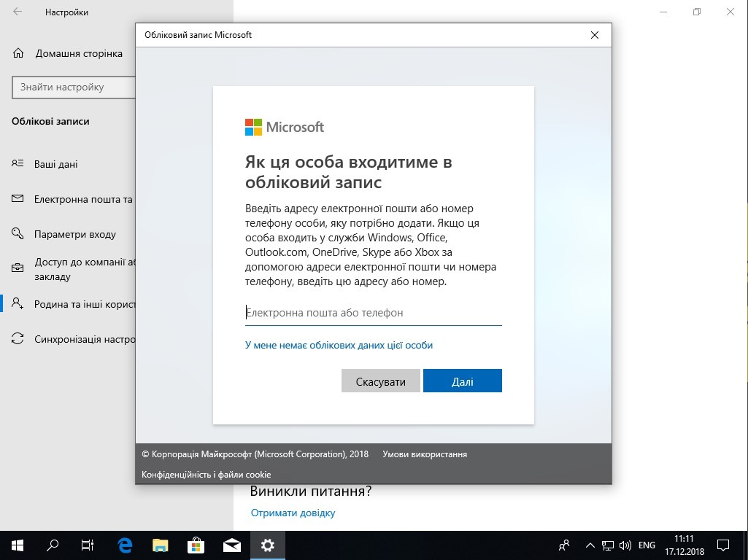This screenshot has width=748, height=560.
Task: Open Умови використання link
Action: coord(425,454)
